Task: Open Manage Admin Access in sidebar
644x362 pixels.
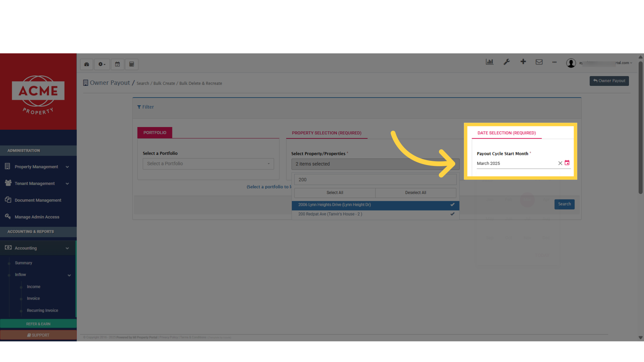Action: point(38,217)
